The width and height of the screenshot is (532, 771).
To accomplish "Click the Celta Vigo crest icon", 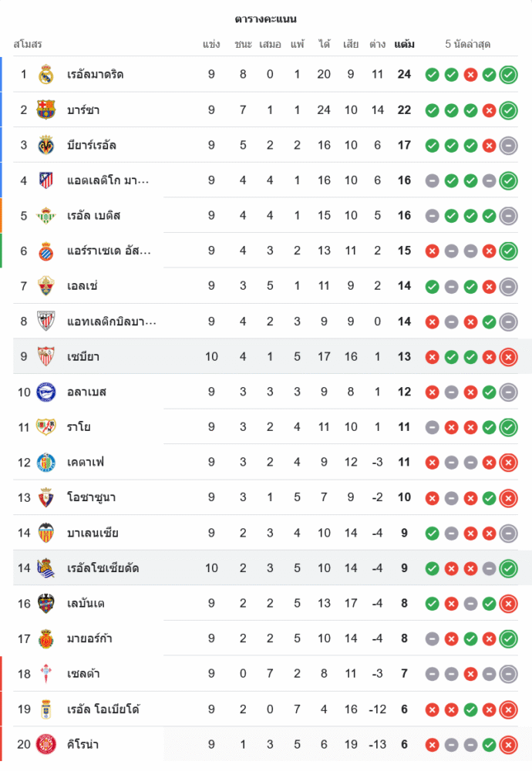I will (x=46, y=674).
